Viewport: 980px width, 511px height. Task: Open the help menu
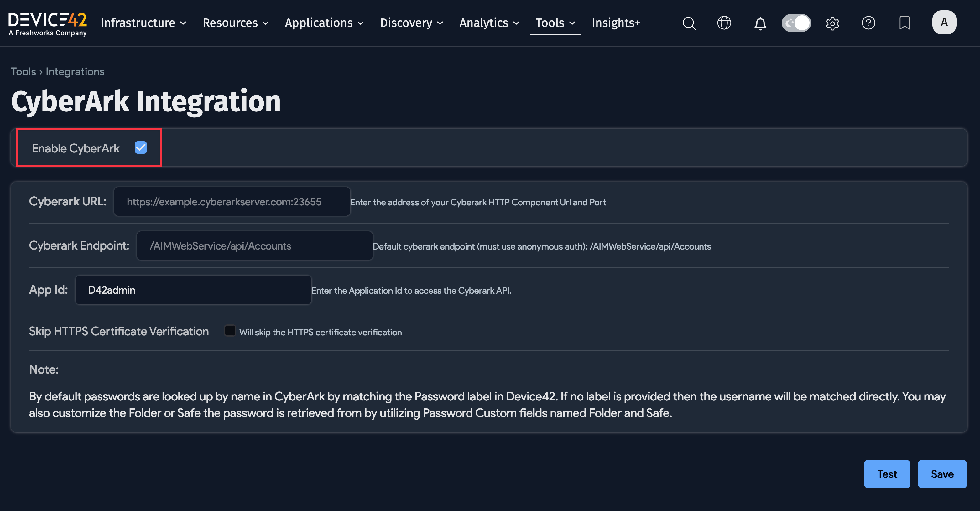click(x=868, y=23)
